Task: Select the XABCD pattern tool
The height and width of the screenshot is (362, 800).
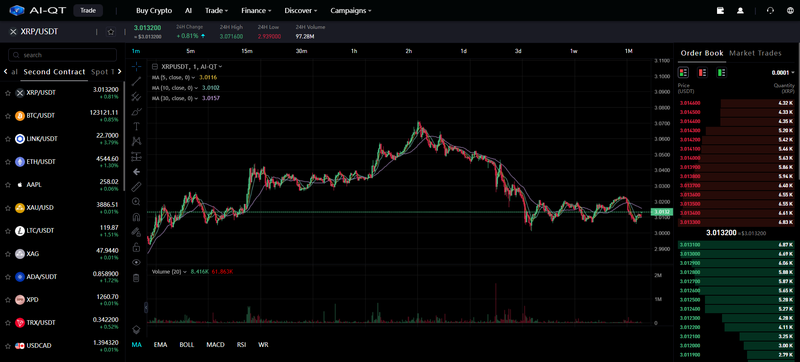Action: point(136,141)
